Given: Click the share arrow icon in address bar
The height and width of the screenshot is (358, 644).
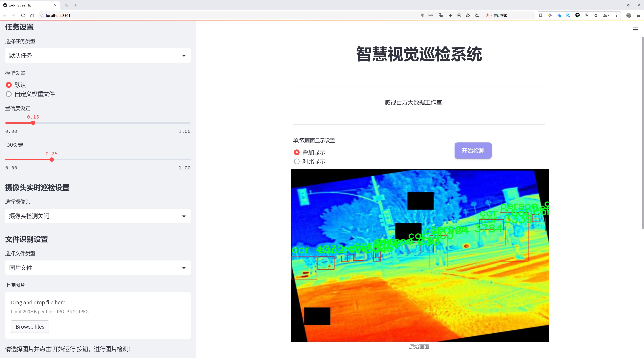Looking at the screenshot, I should point(468,16).
